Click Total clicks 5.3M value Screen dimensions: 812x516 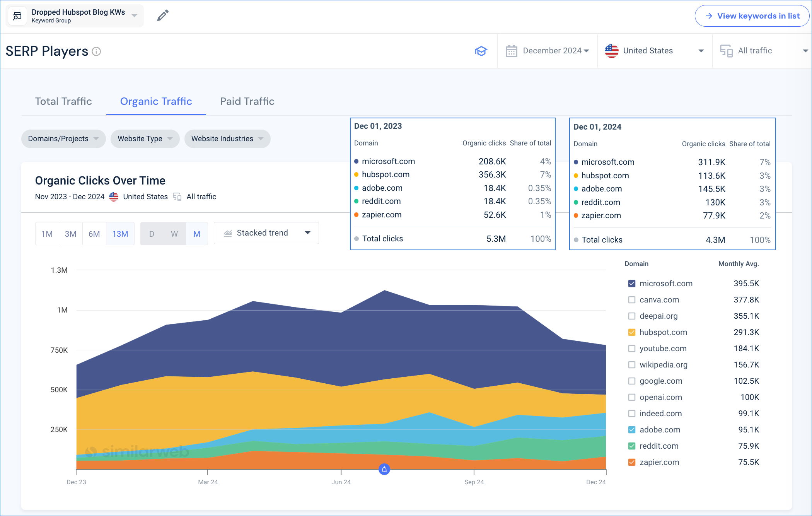pyautogui.click(x=496, y=239)
